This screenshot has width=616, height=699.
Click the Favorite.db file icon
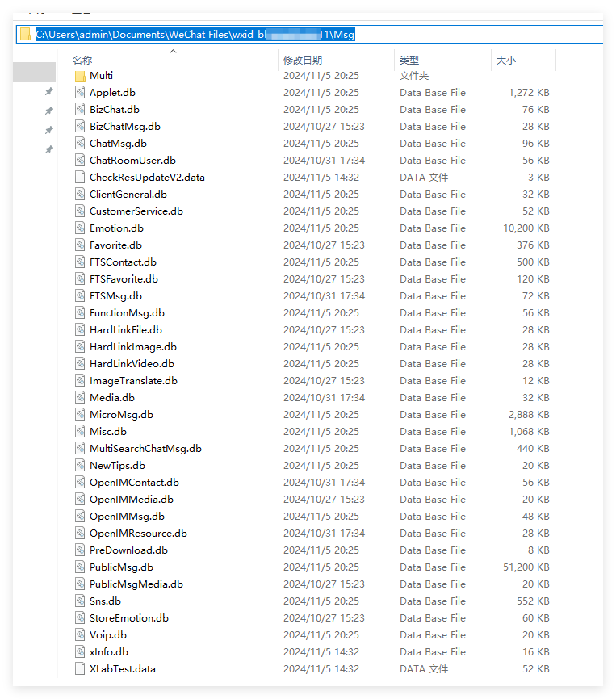[x=80, y=245]
